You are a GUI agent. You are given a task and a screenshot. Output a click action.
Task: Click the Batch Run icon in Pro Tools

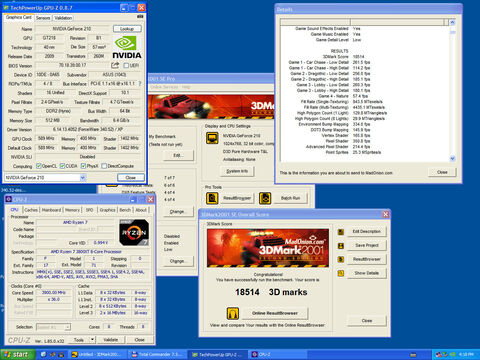(265, 198)
